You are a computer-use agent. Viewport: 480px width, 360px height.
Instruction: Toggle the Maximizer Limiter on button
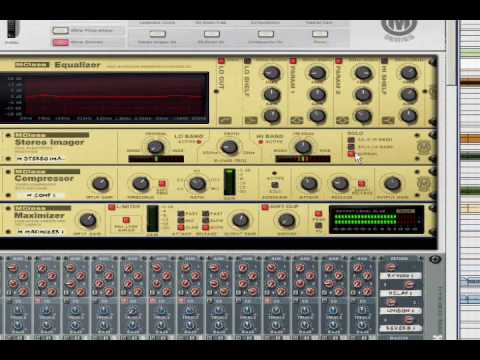click(x=112, y=207)
